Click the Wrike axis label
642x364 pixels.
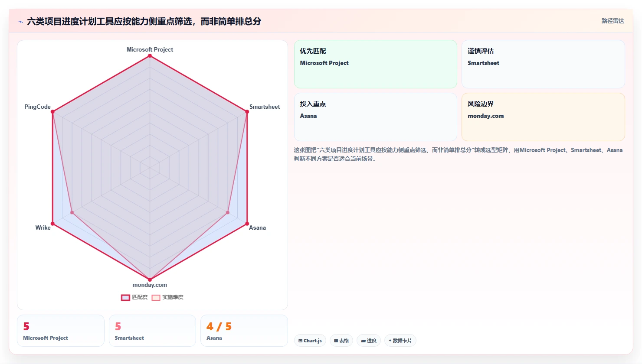(43, 228)
